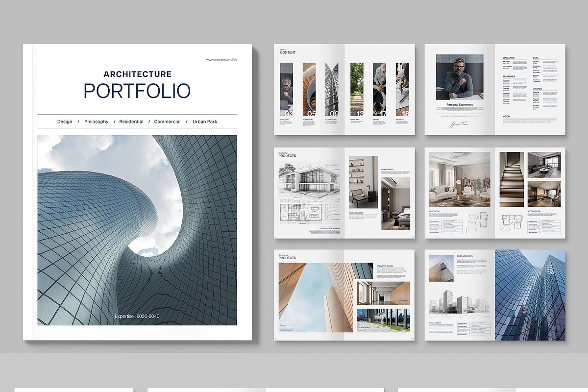Select the Urban Park cover label
The image size is (588, 392).
pos(205,122)
